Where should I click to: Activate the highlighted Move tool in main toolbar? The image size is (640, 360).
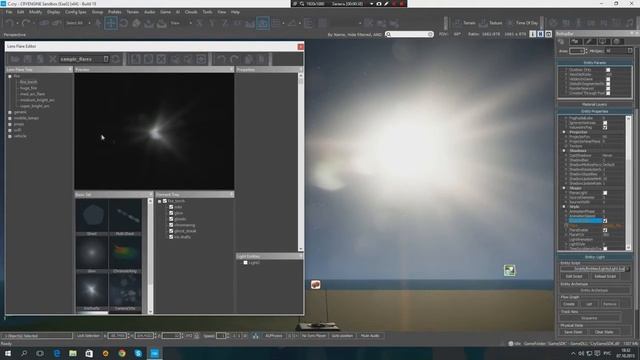click(x=111, y=23)
